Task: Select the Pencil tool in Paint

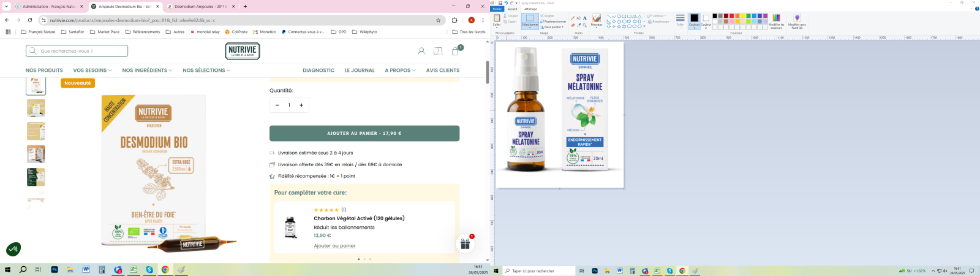Action: [573, 18]
